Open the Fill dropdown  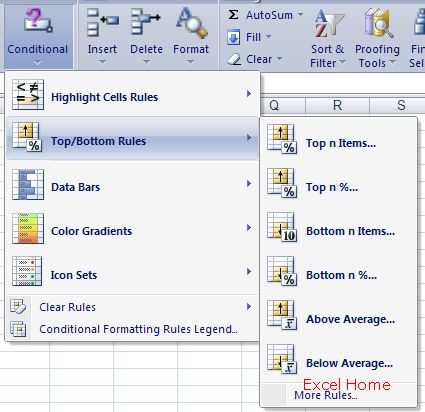249,37
